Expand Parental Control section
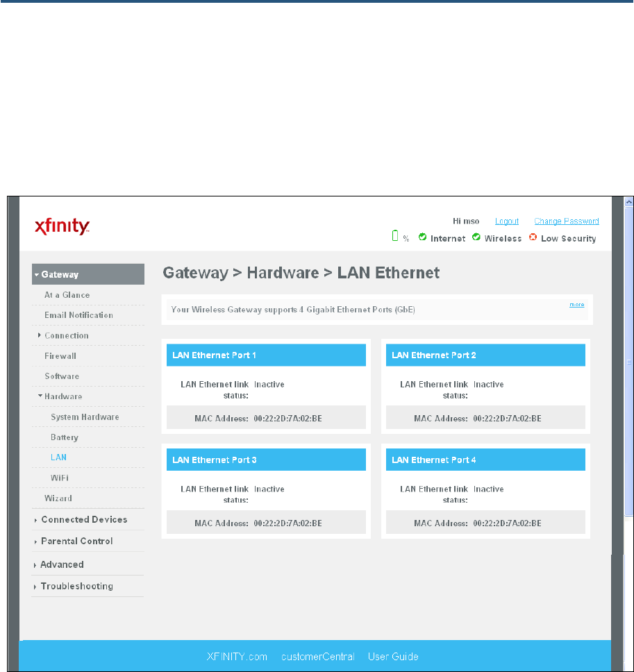 [x=77, y=541]
